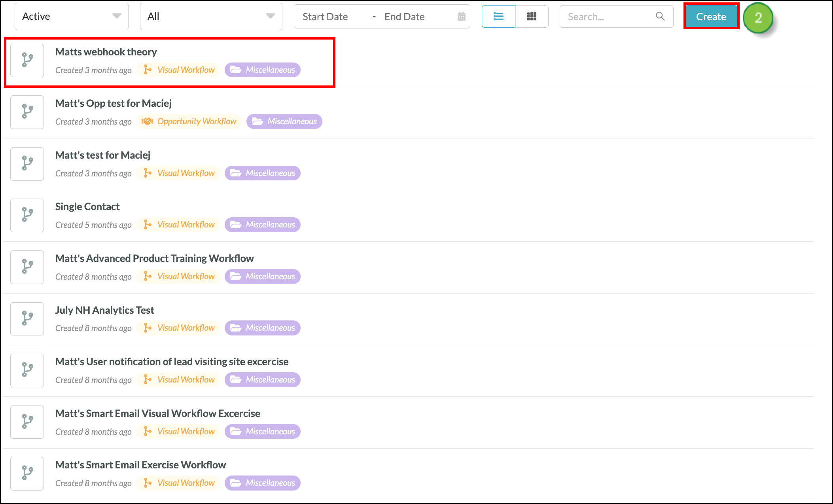Click the workflow icon beside Single Contact
Viewport: 833px width, 504px height.
pyautogui.click(x=27, y=215)
